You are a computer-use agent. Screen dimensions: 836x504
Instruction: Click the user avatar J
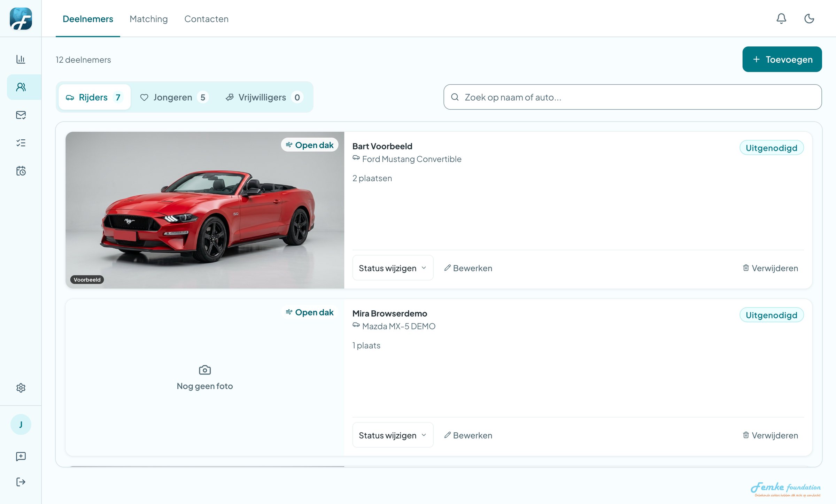tap(21, 424)
